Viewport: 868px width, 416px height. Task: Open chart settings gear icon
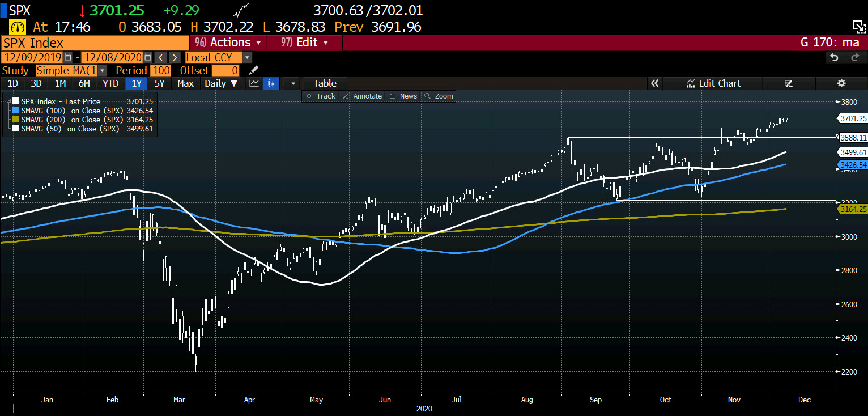[841, 83]
